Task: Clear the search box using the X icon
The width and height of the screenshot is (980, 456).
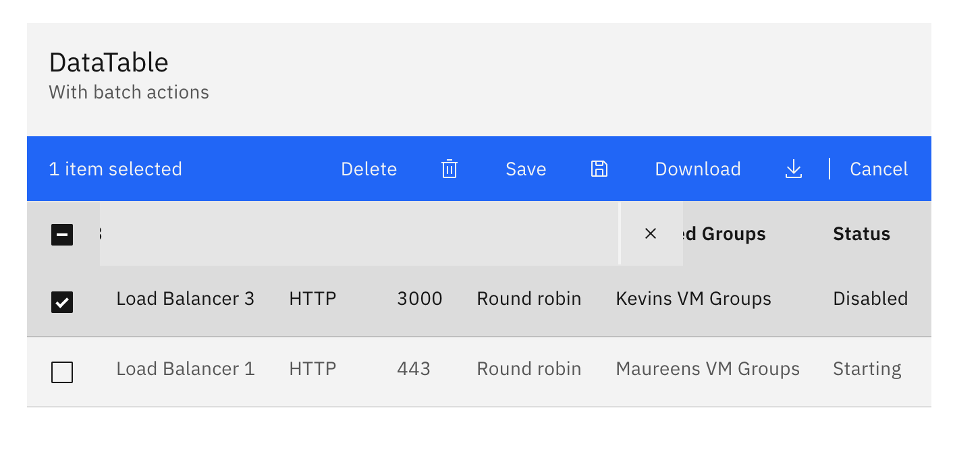Action: pos(650,233)
